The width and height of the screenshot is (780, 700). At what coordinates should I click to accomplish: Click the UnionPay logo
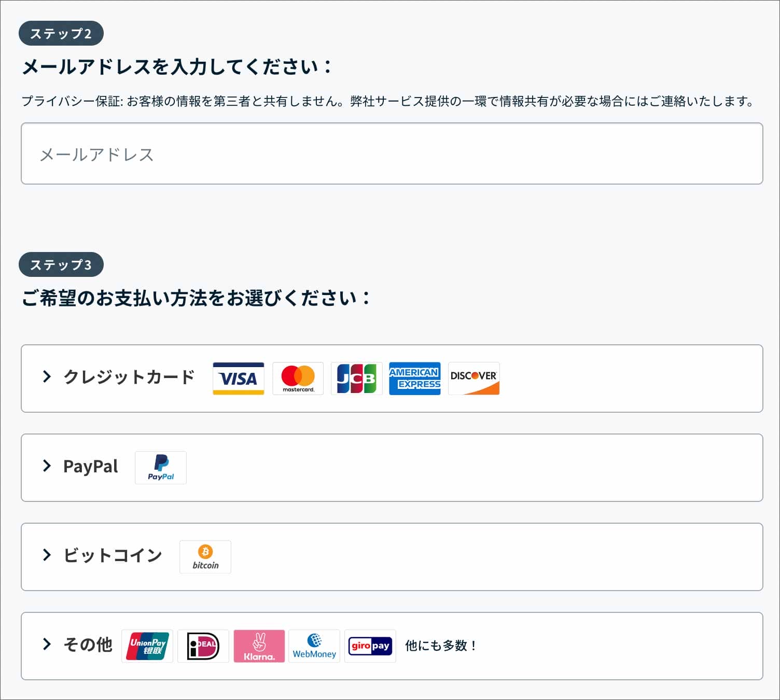click(147, 646)
